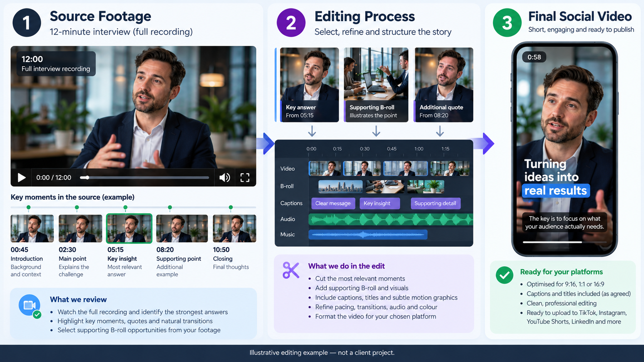Click the timeline marker dot above 05:15
644x362 pixels.
point(125,207)
